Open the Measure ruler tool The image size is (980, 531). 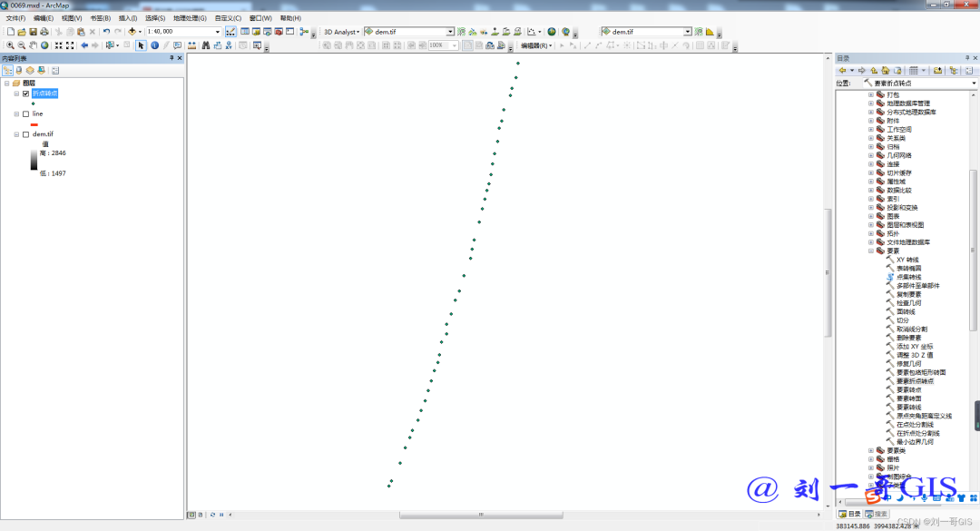[191, 45]
